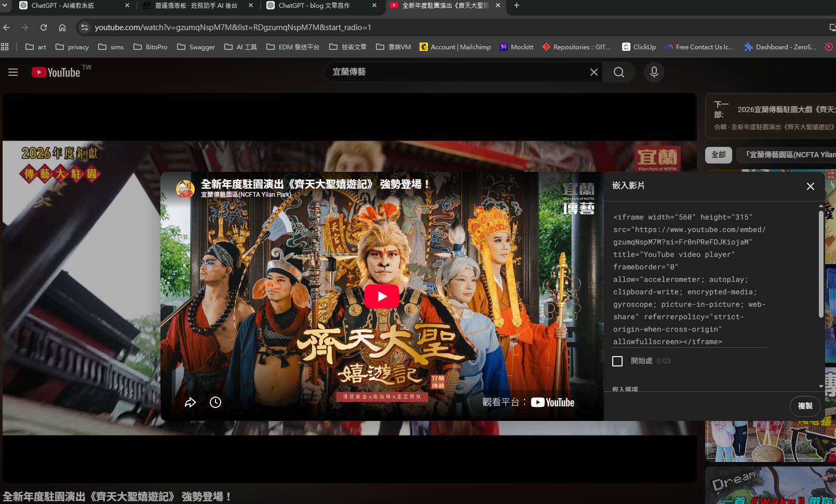The width and height of the screenshot is (836, 504).
Task: Open the privacy bookmarks folder
Action: (72, 47)
